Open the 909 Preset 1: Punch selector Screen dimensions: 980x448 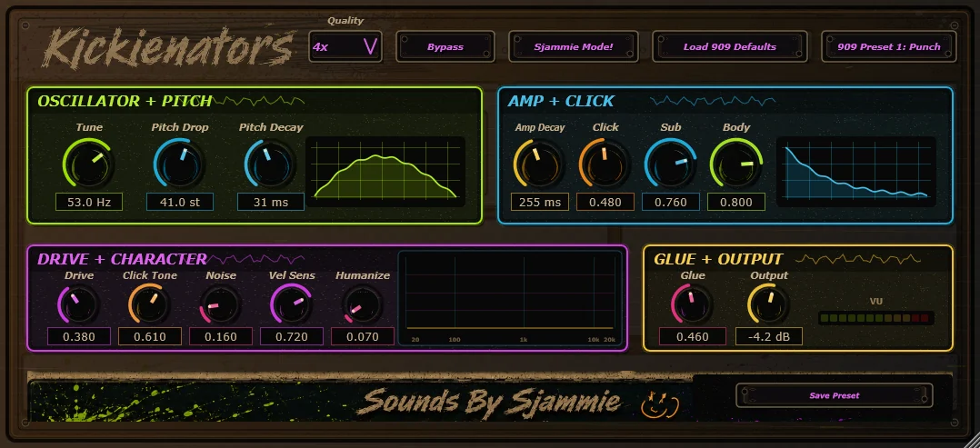click(x=889, y=47)
